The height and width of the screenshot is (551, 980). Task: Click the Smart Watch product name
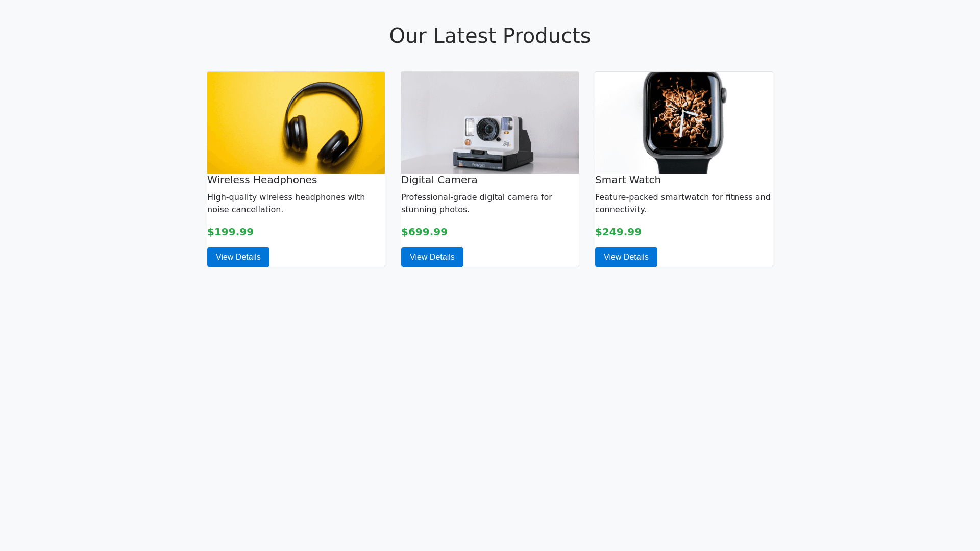click(628, 180)
